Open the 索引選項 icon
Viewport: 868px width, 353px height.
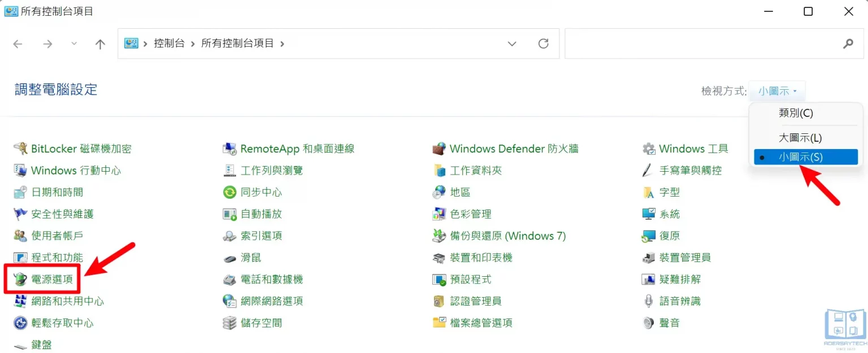pos(230,236)
